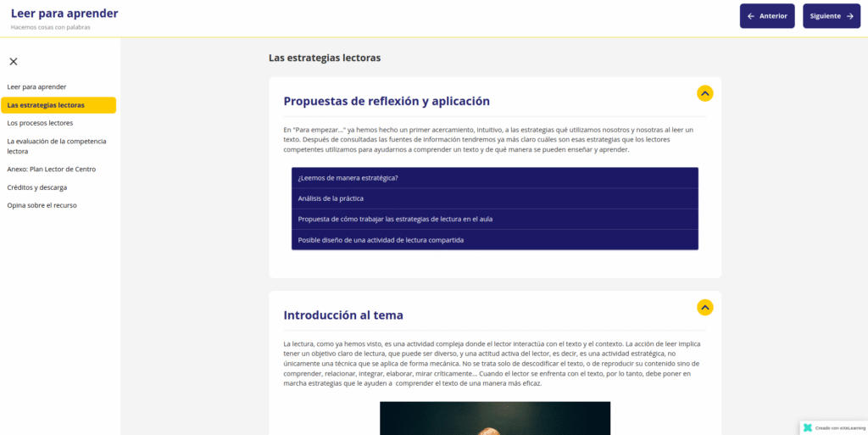Open Créditos y descarga page

coord(36,187)
